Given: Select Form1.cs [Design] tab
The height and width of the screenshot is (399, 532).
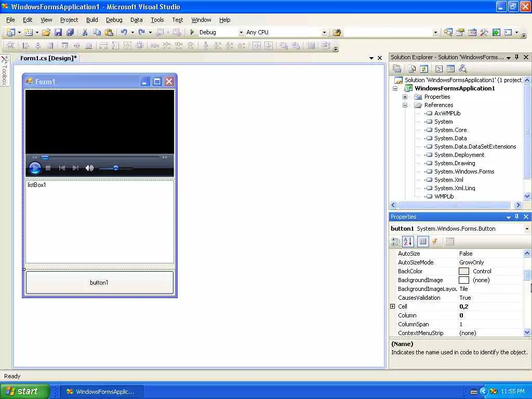Looking at the screenshot, I should point(48,58).
